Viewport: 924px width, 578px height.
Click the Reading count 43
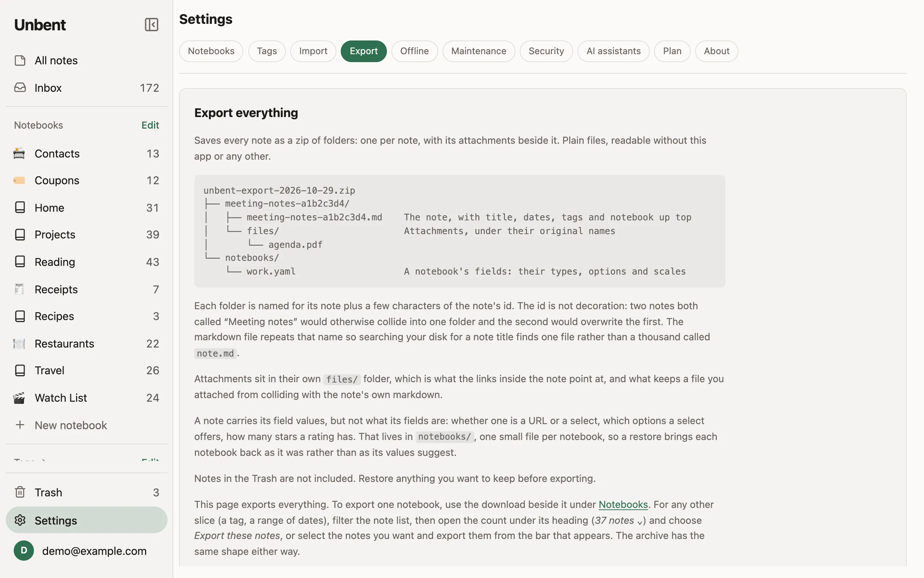[x=153, y=262]
